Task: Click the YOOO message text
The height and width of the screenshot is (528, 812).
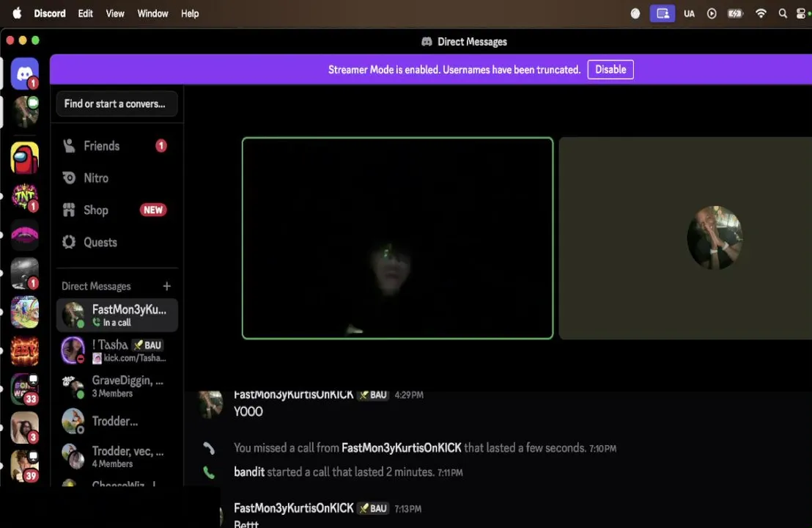Action: click(x=248, y=411)
